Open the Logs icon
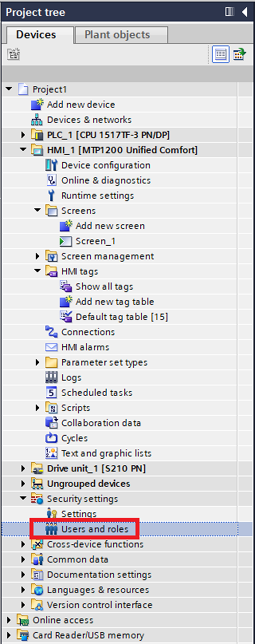 click(52, 377)
